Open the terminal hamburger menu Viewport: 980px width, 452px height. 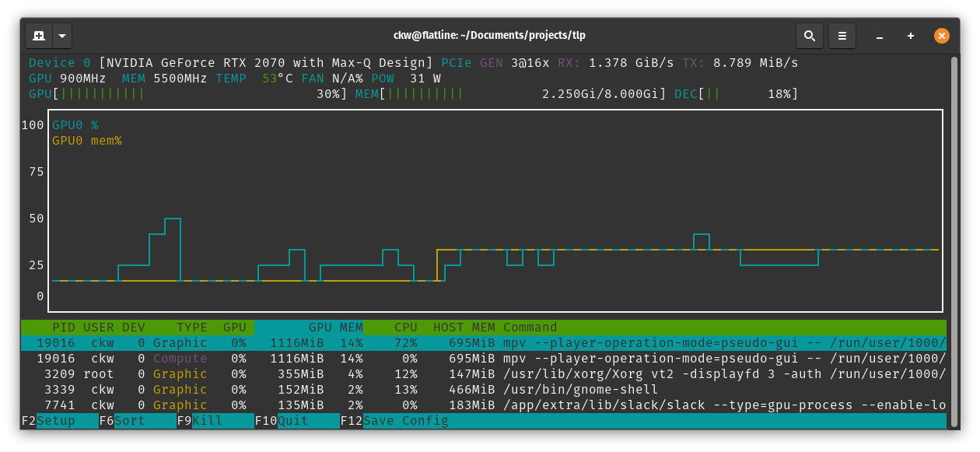842,35
